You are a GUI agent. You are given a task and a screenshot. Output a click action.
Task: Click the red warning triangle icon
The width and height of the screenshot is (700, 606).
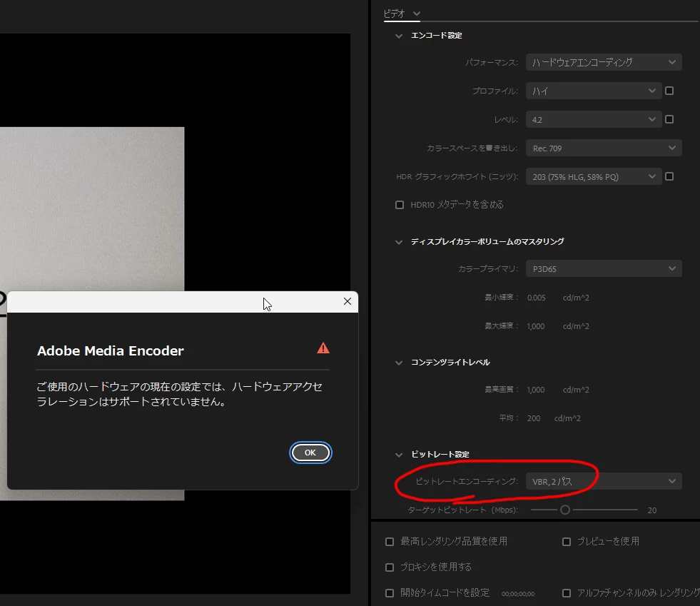(x=323, y=348)
